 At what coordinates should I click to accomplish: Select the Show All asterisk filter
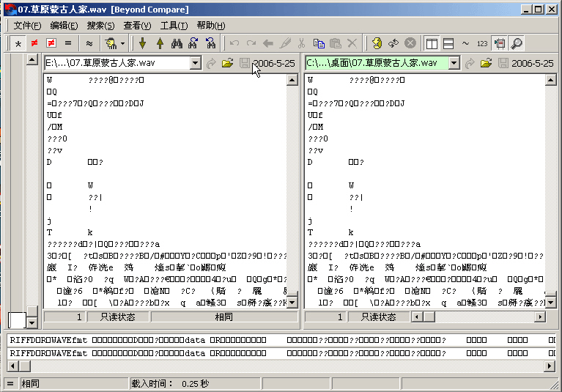click(x=18, y=43)
